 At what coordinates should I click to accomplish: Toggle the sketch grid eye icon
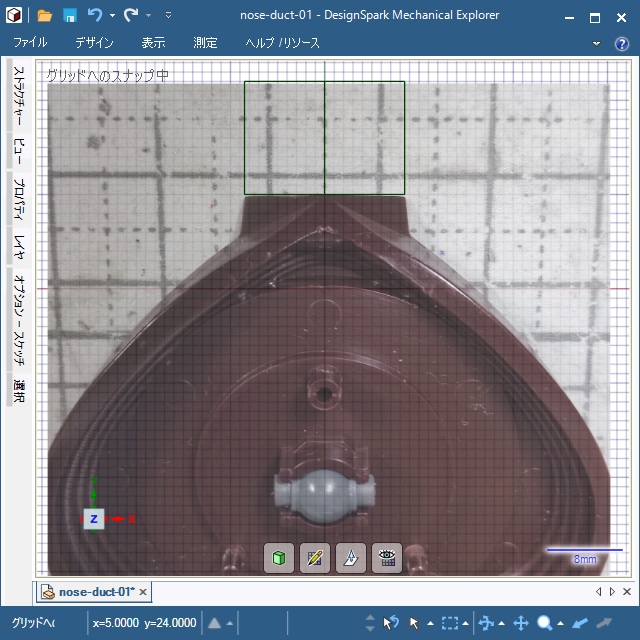(x=387, y=558)
